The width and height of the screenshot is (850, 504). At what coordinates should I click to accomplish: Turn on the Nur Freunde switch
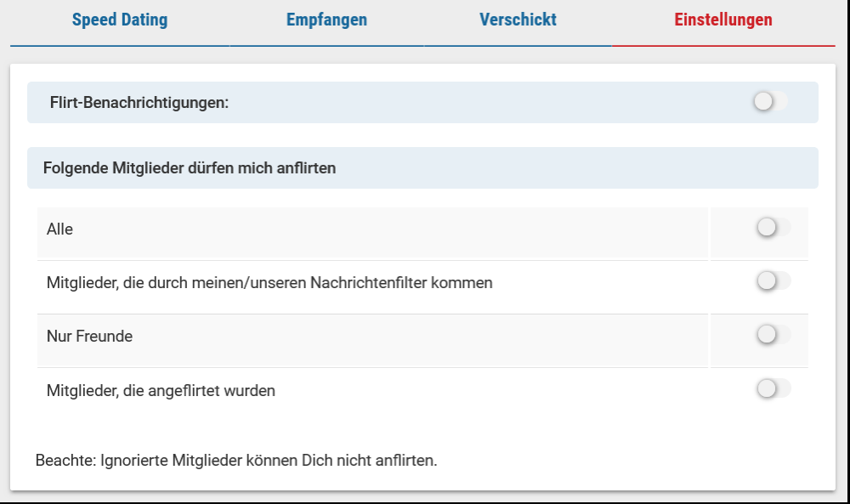click(x=773, y=335)
